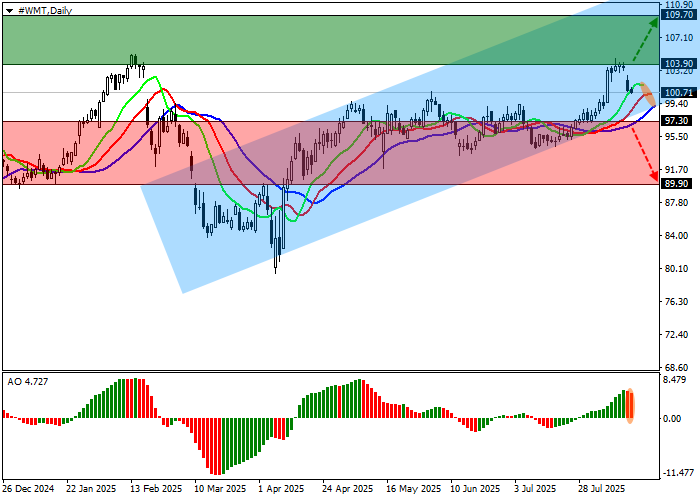Click the orange highlight on latest price candles
700x500 pixels.
(x=647, y=92)
